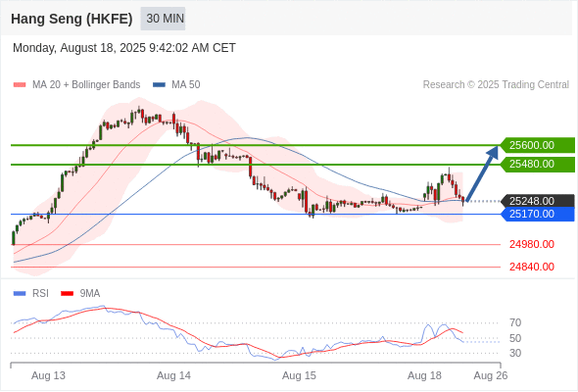Select the 25248.00 current price tag
Screen dimensions: 578x392
538,201
